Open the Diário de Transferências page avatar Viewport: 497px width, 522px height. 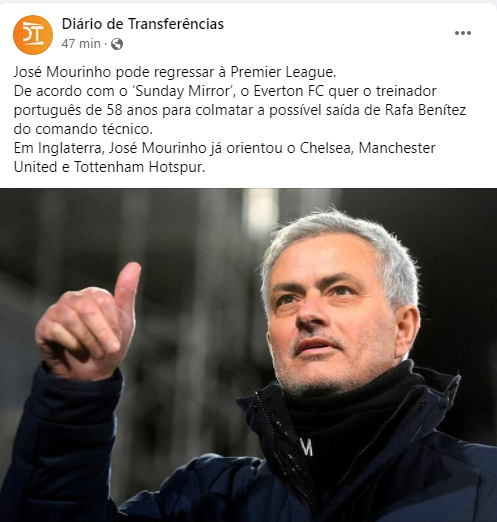[33, 35]
